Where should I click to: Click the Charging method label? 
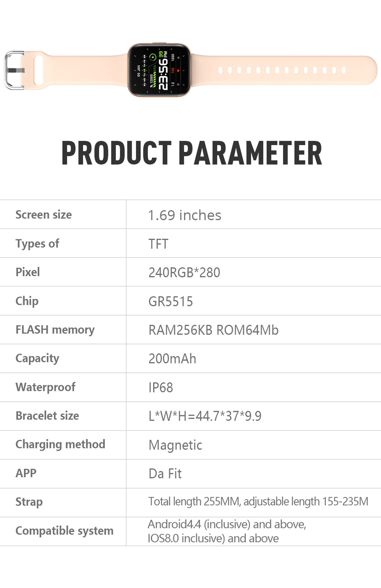coord(60,444)
